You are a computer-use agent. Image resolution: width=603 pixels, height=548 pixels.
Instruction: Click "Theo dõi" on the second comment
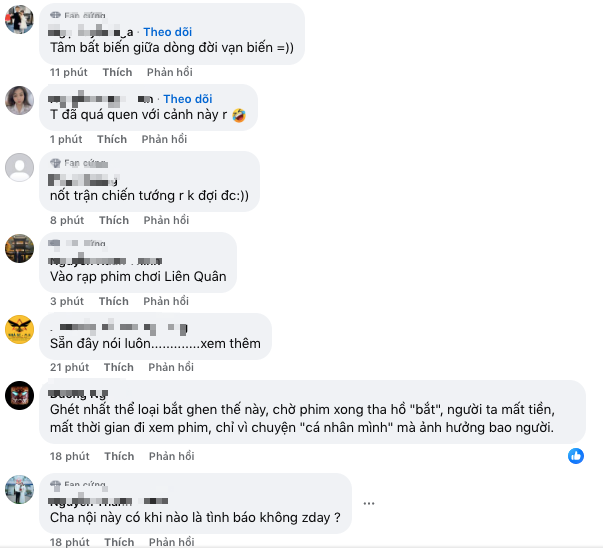pos(188,99)
